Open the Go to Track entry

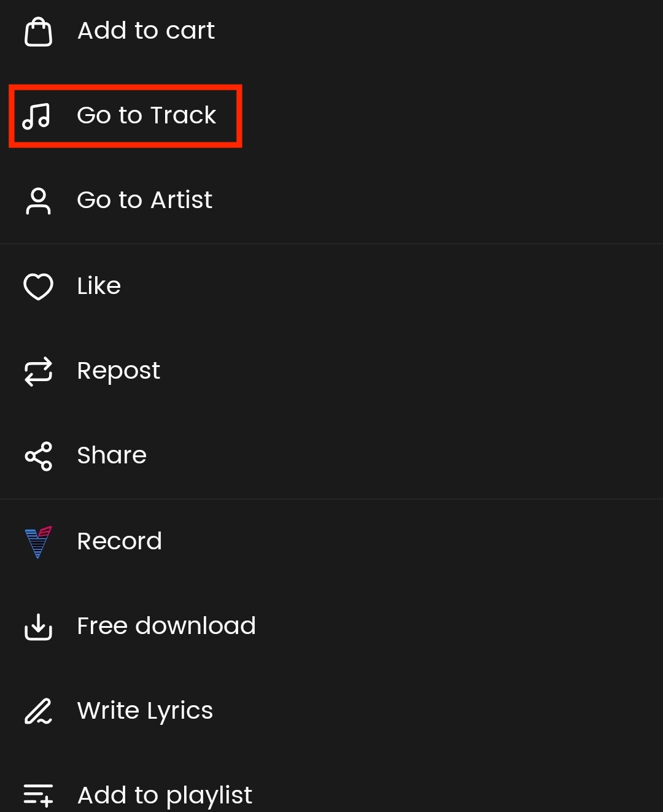click(x=146, y=115)
